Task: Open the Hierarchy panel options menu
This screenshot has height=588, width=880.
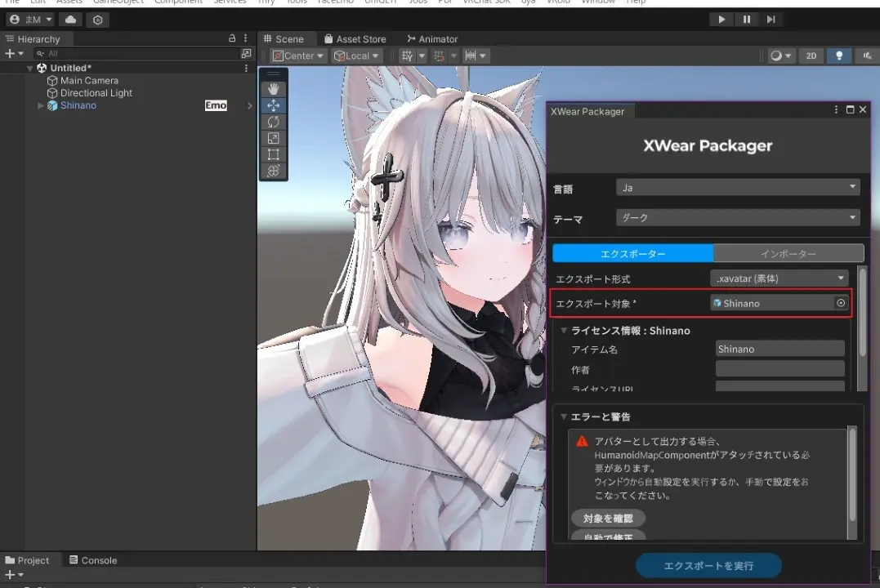Action: (245, 38)
